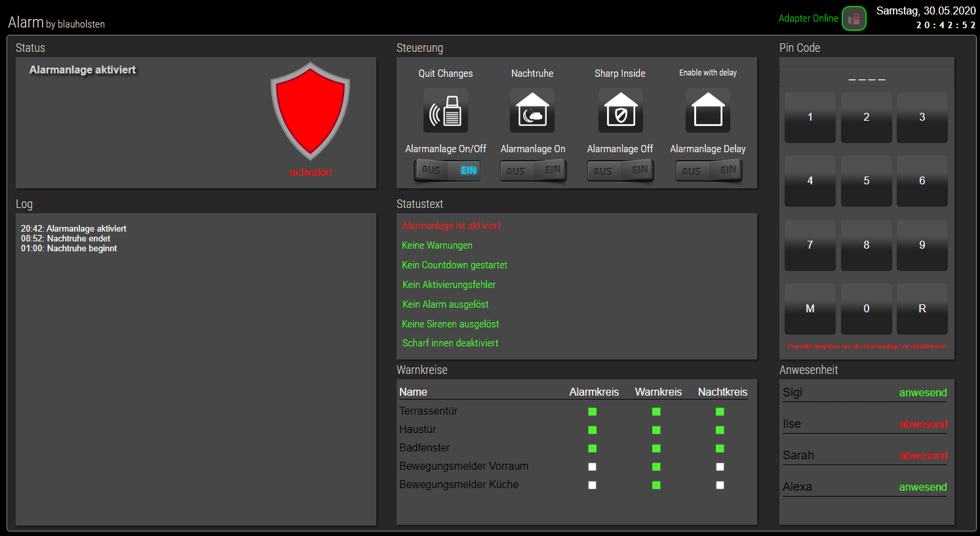The width and height of the screenshot is (980, 536).
Task: Click Sigi's 'anwesend' presence status
Action: tap(923, 393)
